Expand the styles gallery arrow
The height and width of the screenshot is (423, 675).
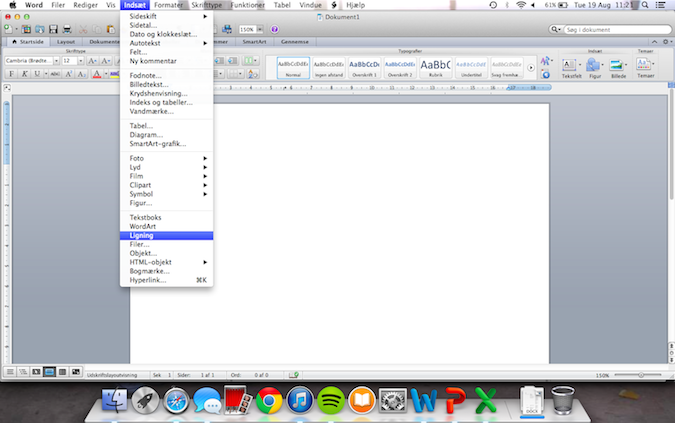[530, 68]
